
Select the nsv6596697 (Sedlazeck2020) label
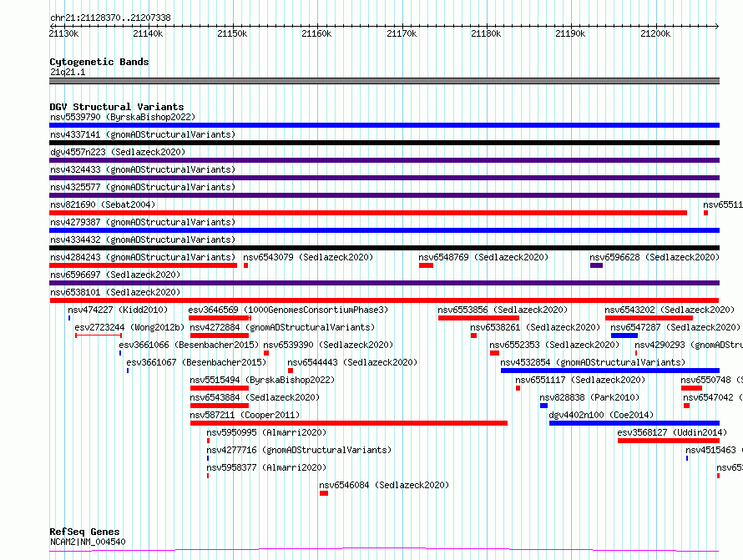click(115, 275)
